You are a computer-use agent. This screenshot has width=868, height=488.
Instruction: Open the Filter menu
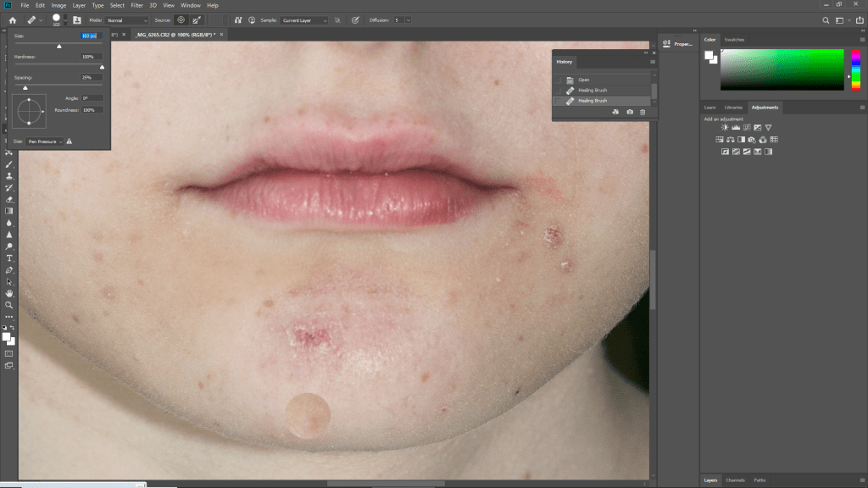click(136, 5)
